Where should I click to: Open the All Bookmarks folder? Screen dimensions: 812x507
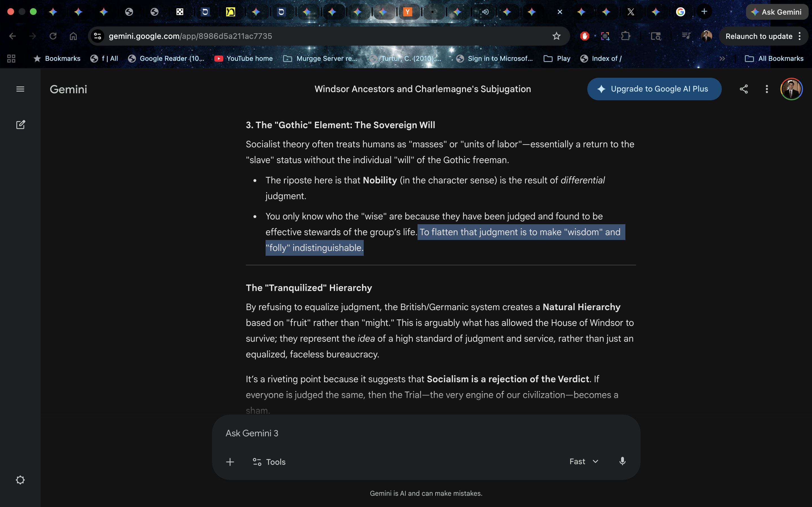click(774, 59)
